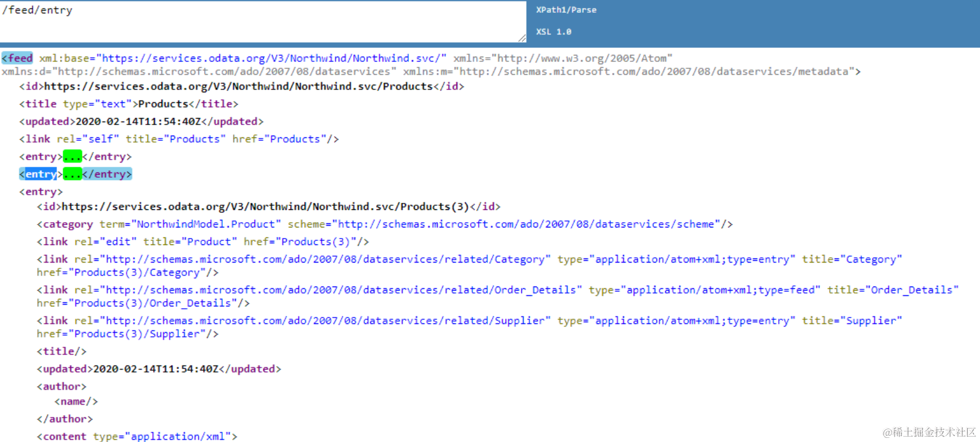
Task: Click the related/Order_Details link rel URL
Action: pos(341,290)
